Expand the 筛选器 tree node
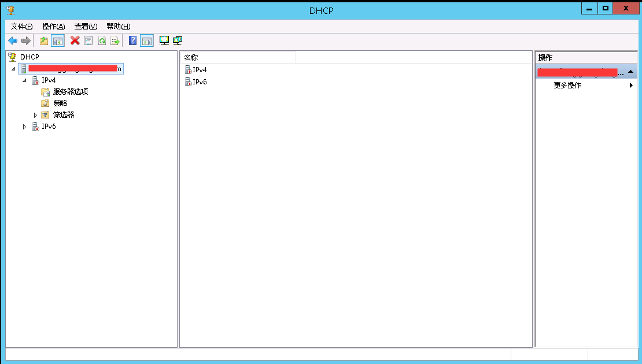 pyautogui.click(x=35, y=115)
